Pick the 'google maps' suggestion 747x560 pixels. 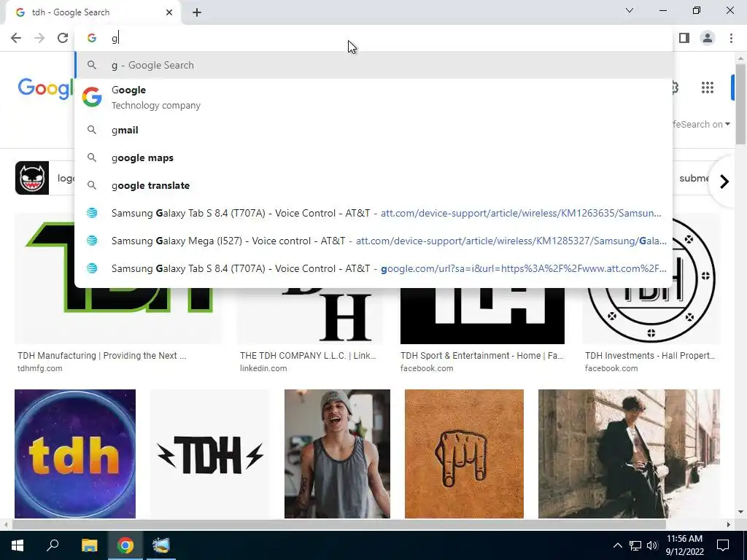373,157
